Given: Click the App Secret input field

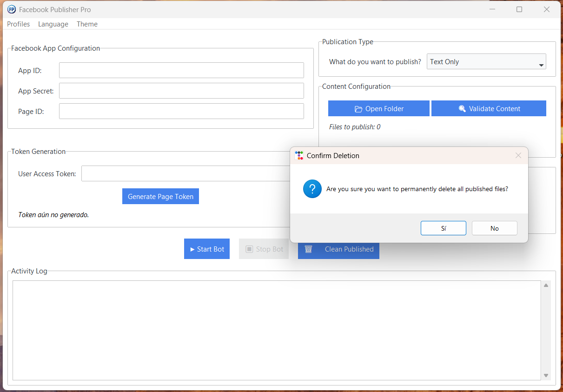Looking at the screenshot, I should coord(181,91).
